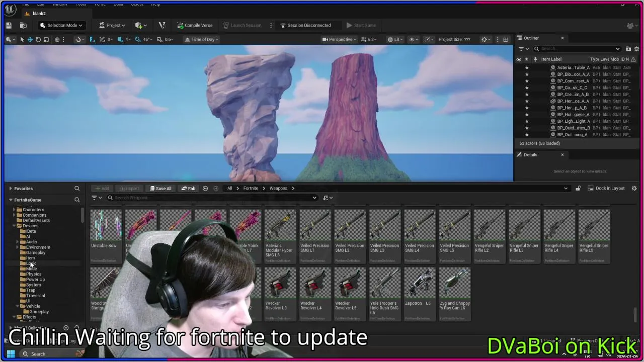Viewport: 644px width, 362px height.
Task: Click the Compile Verse button
Action: (x=195, y=25)
